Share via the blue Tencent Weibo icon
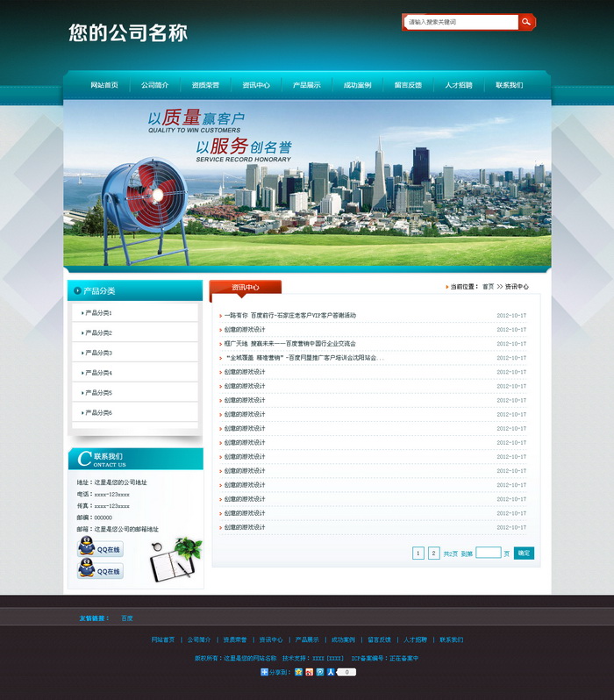Image resolution: width=614 pixels, height=700 pixels. tap(320, 672)
